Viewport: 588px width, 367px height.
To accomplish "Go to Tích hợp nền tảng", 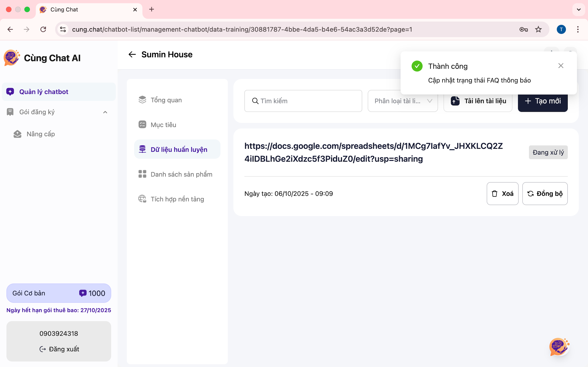I will 177,199.
